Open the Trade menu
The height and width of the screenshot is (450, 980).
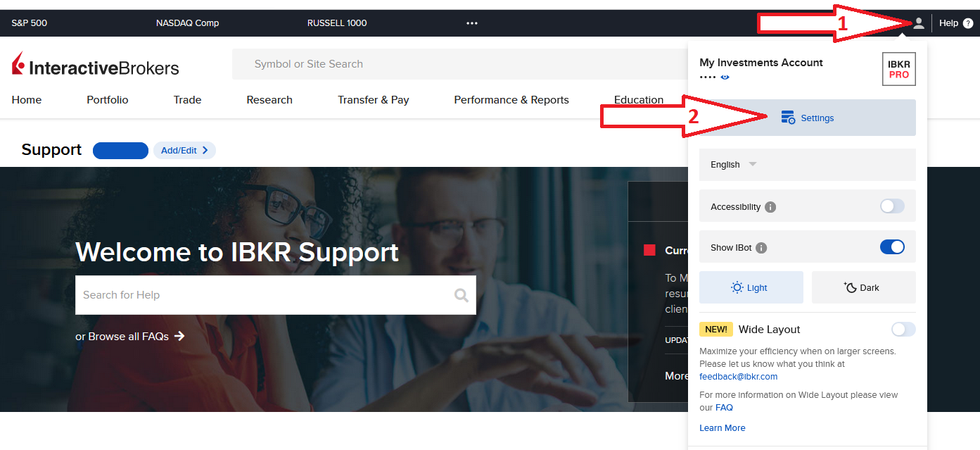pyautogui.click(x=188, y=100)
